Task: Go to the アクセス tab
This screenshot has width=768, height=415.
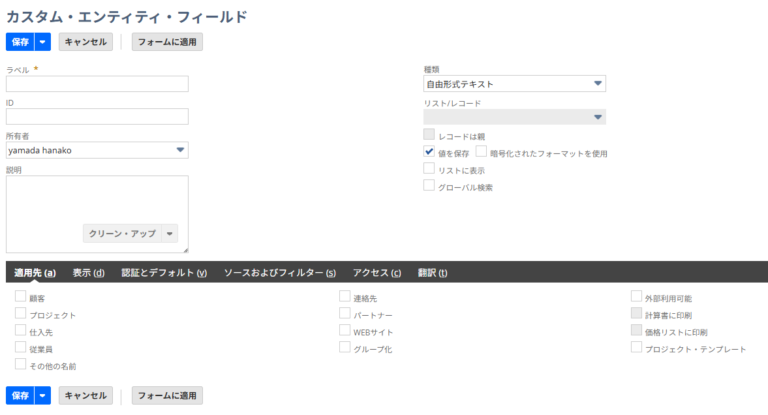Action: 377,273
